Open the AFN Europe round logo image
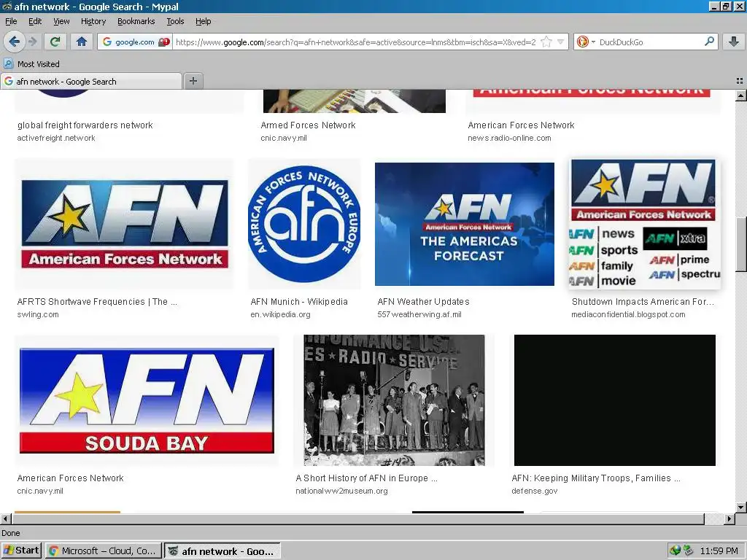 click(x=304, y=224)
